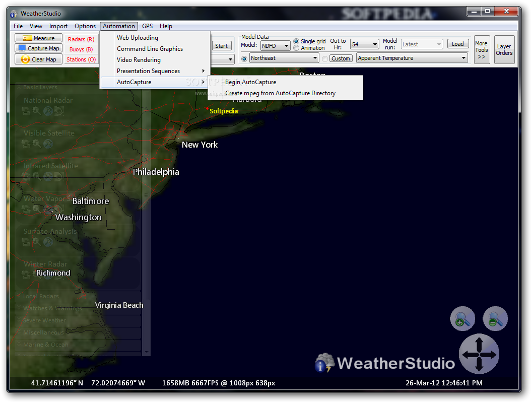The height and width of the screenshot is (403, 532).
Task: Click the Buoys (B) button
Action: (x=81, y=49)
